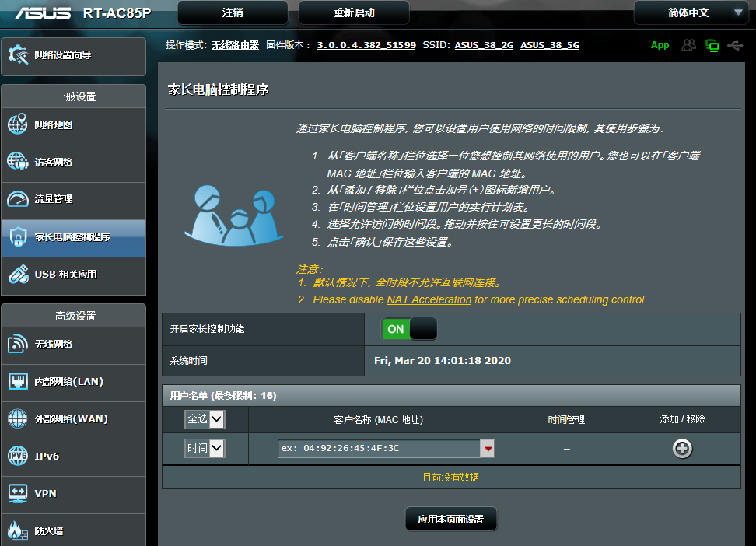
Task: Click the USB status icon in header
Action: tap(735, 45)
